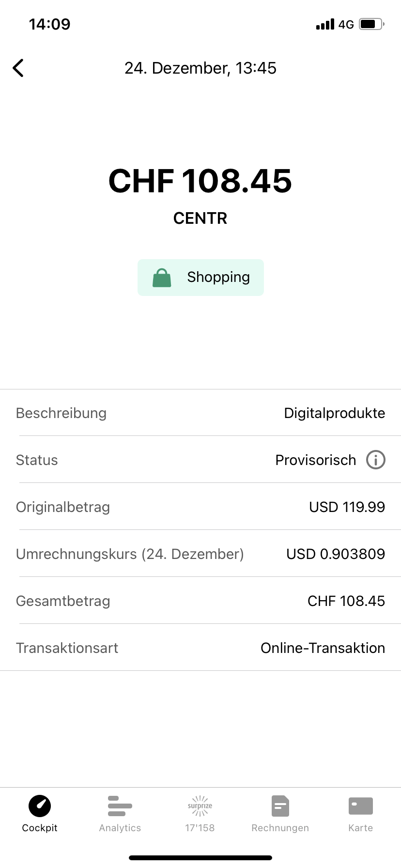Select the Originalbetrag USD 119.99 value

[347, 507]
